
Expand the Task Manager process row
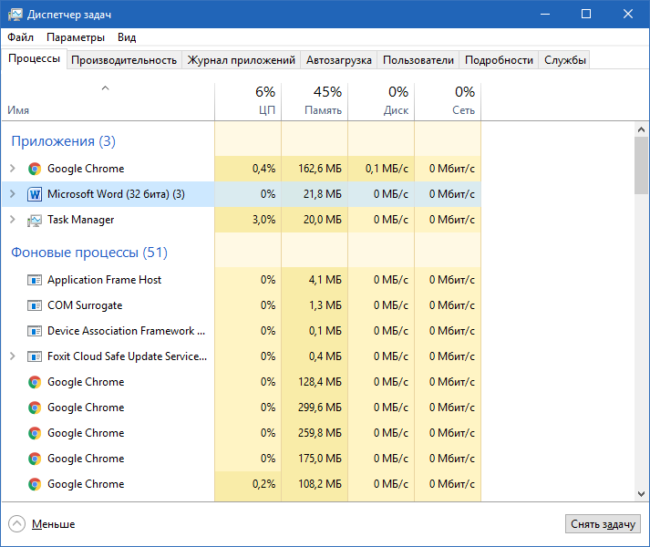pos(12,220)
